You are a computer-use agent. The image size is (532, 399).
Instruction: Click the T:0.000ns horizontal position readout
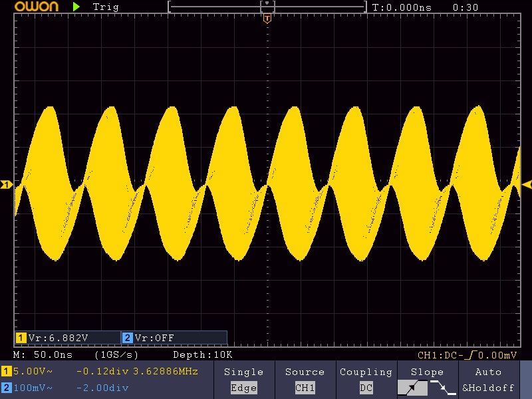(x=402, y=7)
